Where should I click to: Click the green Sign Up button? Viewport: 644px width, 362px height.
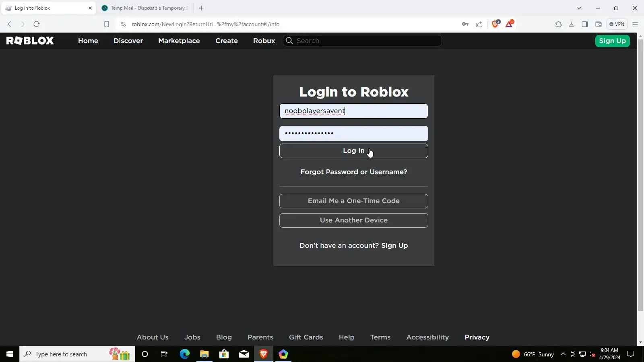[x=613, y=41]
